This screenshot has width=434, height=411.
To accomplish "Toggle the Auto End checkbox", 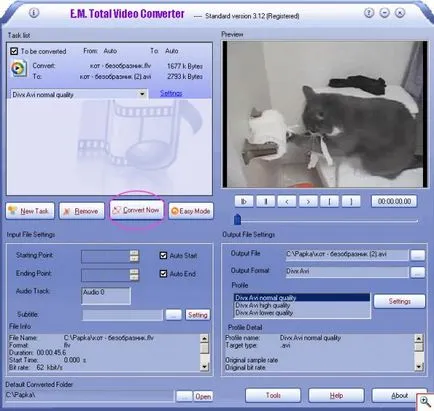I will 163,274.
